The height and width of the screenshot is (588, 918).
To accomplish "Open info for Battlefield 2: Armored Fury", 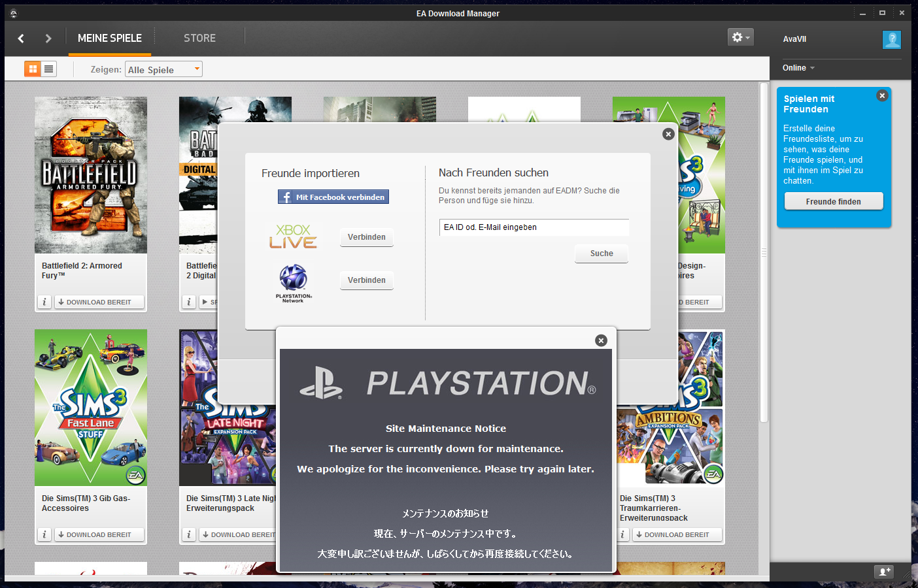I will [x=44, y=302].
